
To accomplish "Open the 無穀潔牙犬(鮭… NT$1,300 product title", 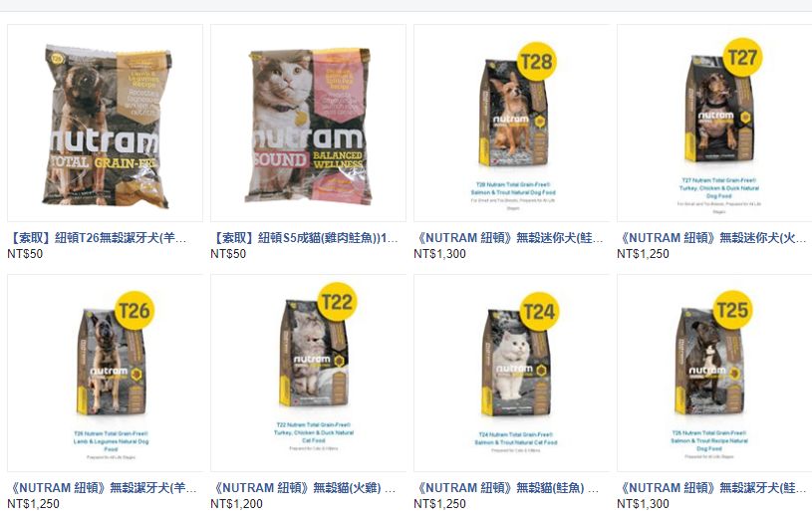I will 711,488.
